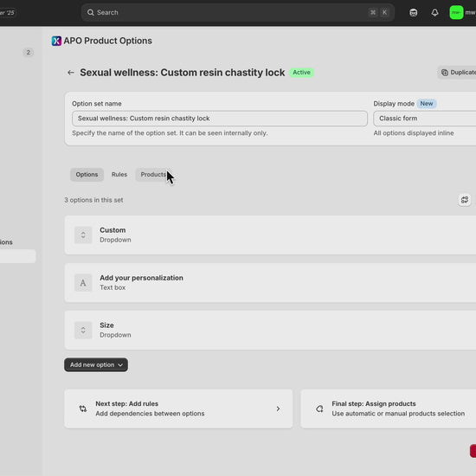This screenshot has width=476, height=476.
Task: Click the Size dropdown option type icon
Action: coord(83,331)
